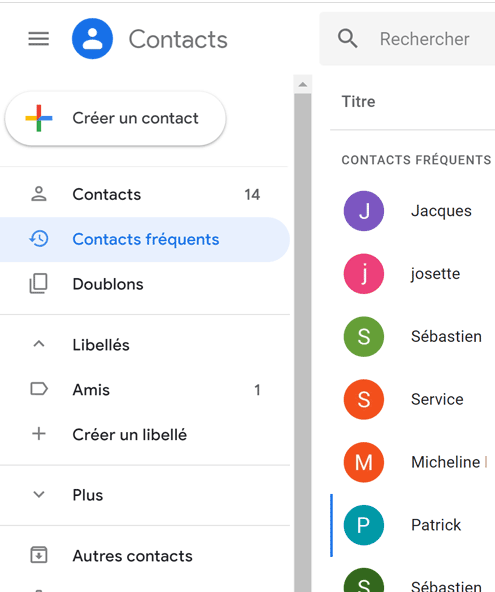This screenshot has width=495, height=592.
Task: Click Créer un contact button
Action: (115, 119)
